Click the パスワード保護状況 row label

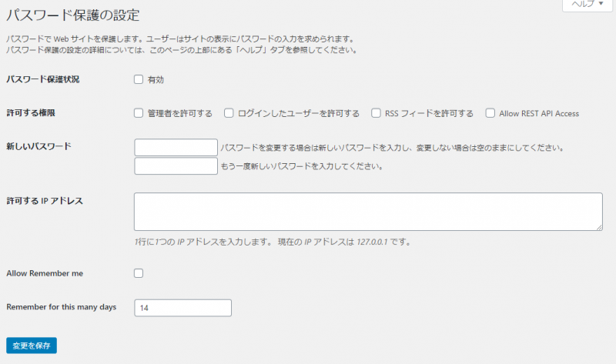[42, 79]
